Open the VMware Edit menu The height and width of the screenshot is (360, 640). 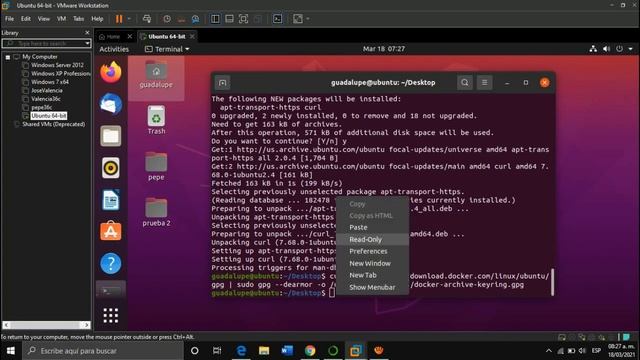point(26,19)
